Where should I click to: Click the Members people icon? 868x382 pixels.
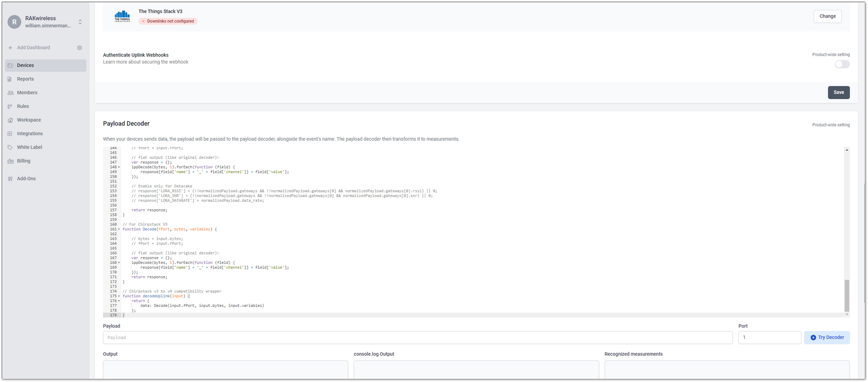[x=10, y=93]
